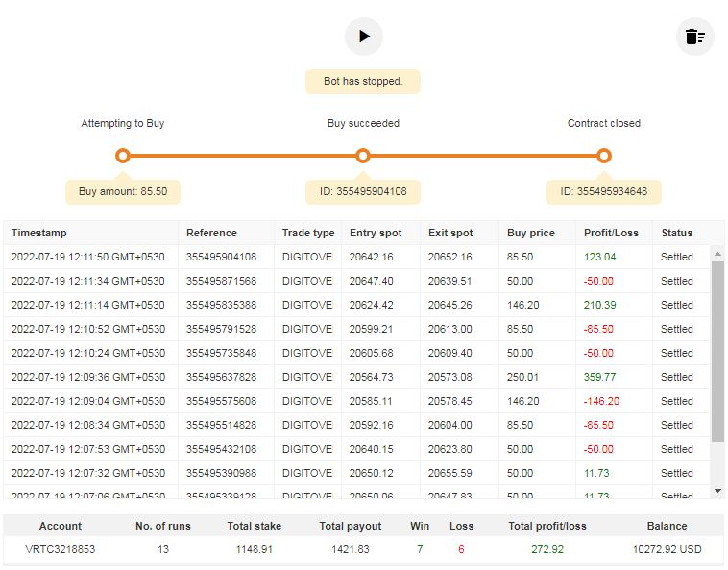Screen dimensions: 728x570
Task: Click the Buy succeeded stage marker
Action: click(x=363, y=156)
